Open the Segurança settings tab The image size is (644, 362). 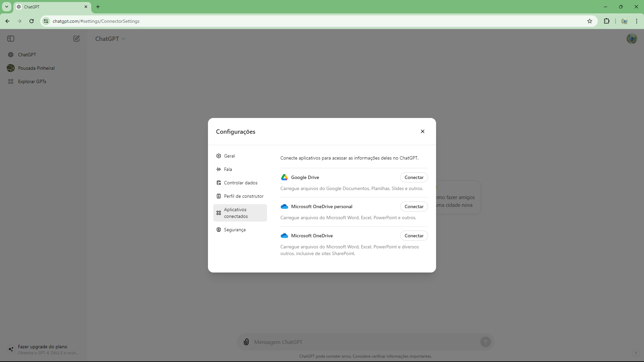tap(240, 230)
